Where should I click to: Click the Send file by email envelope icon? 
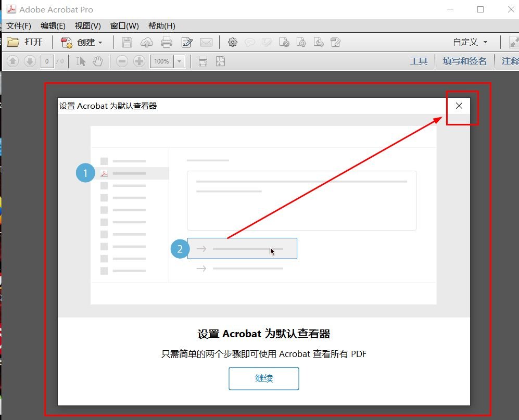pyautogui.click(x=206, y=42)
